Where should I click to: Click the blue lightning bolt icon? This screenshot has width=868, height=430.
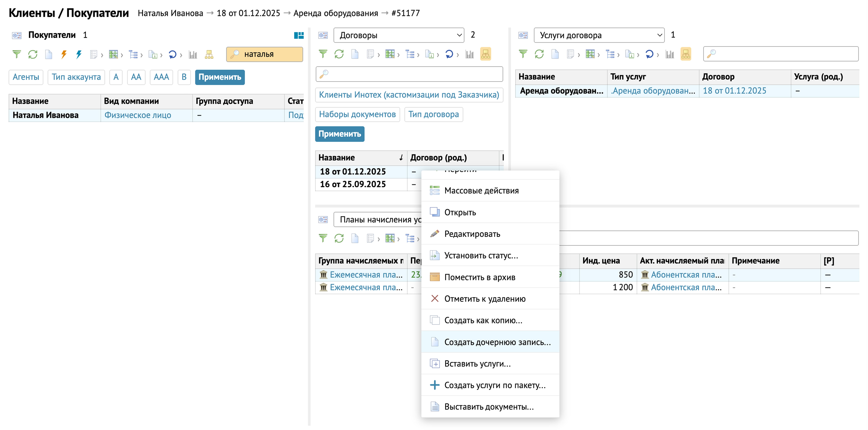click(x=79, y=54)
